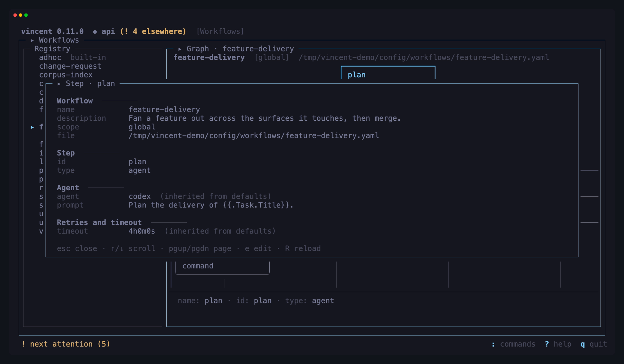Click 'R reload' hint in step dialog
Screen dimensions: 624x364
click(x=303, y=249)
